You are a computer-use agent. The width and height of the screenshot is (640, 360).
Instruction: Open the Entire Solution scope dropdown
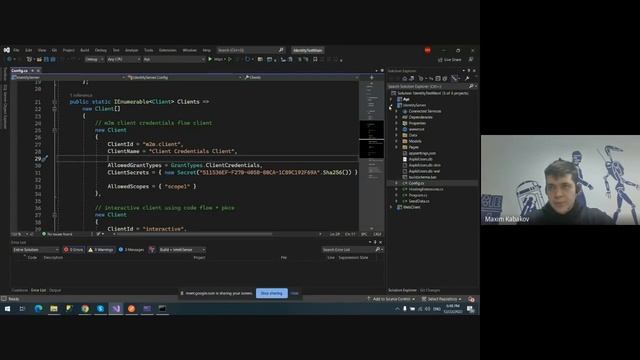click(36, 249)
